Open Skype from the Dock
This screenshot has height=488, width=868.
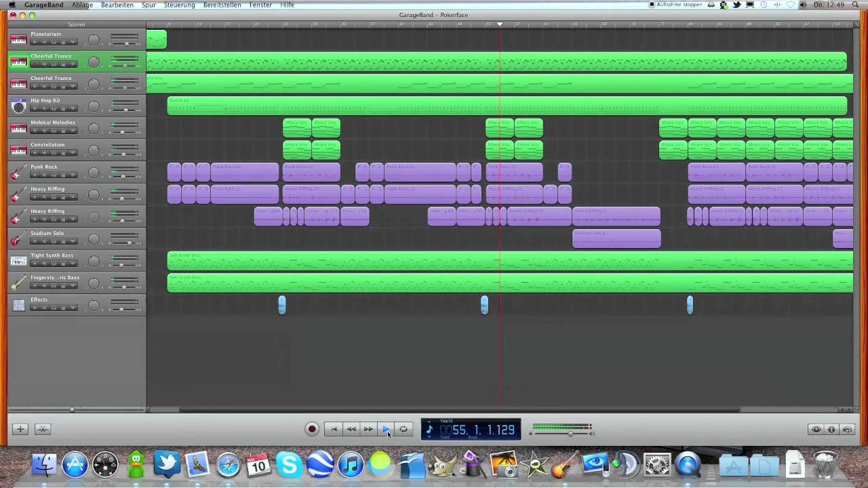click(290, 465)
